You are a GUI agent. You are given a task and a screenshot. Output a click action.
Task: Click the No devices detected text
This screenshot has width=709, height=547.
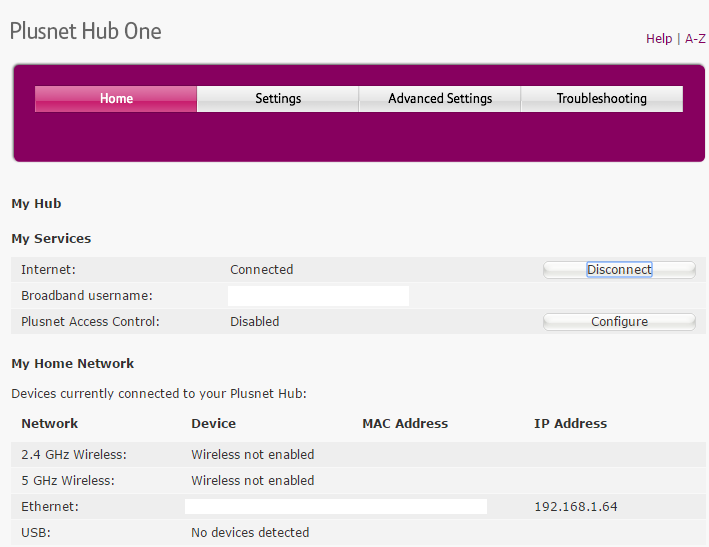click(x=250, y=533)
